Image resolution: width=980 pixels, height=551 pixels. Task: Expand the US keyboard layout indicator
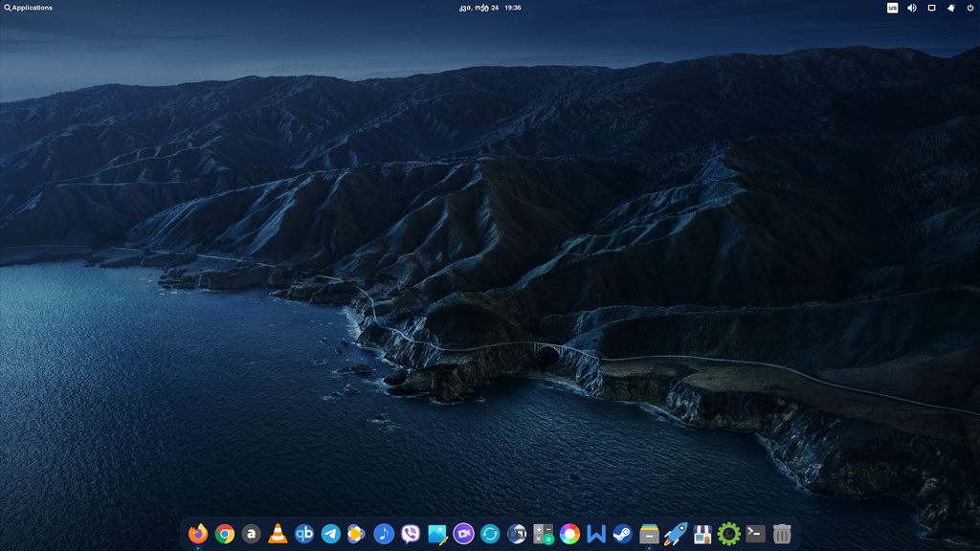[892, 8]
